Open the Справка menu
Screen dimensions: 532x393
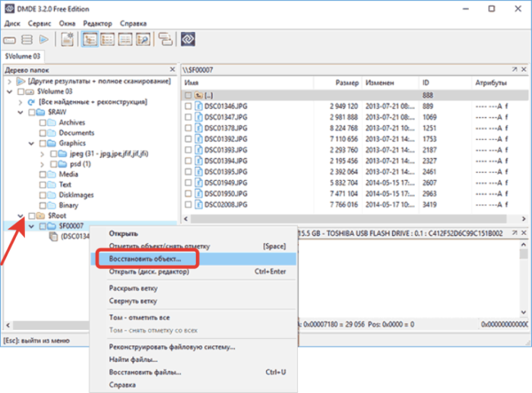coord(133,24)
